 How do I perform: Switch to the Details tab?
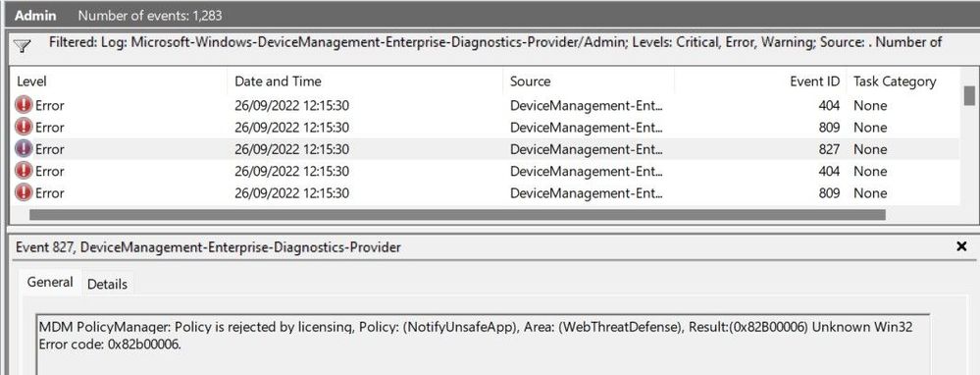(107, 285)
